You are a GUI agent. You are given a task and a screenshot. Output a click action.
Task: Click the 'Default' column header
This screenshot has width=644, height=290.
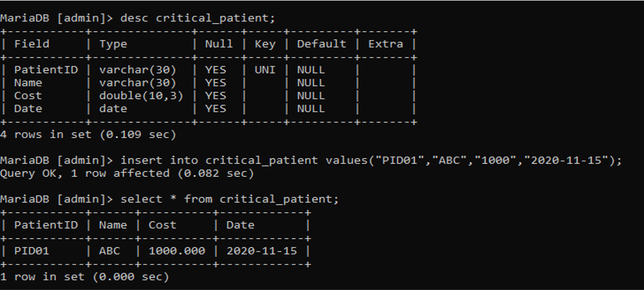click(x=322, y=44)
